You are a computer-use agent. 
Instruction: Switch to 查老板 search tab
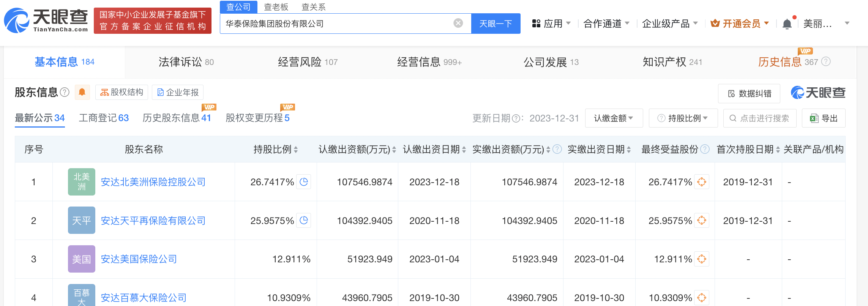tap(276, 7)
